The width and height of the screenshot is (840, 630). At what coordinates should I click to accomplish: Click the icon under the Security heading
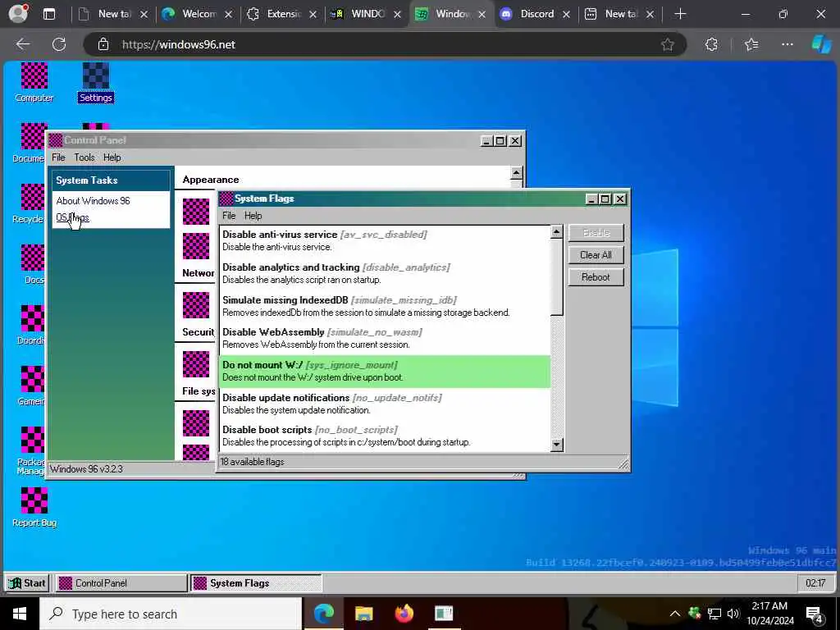click(x=196, y=364)
